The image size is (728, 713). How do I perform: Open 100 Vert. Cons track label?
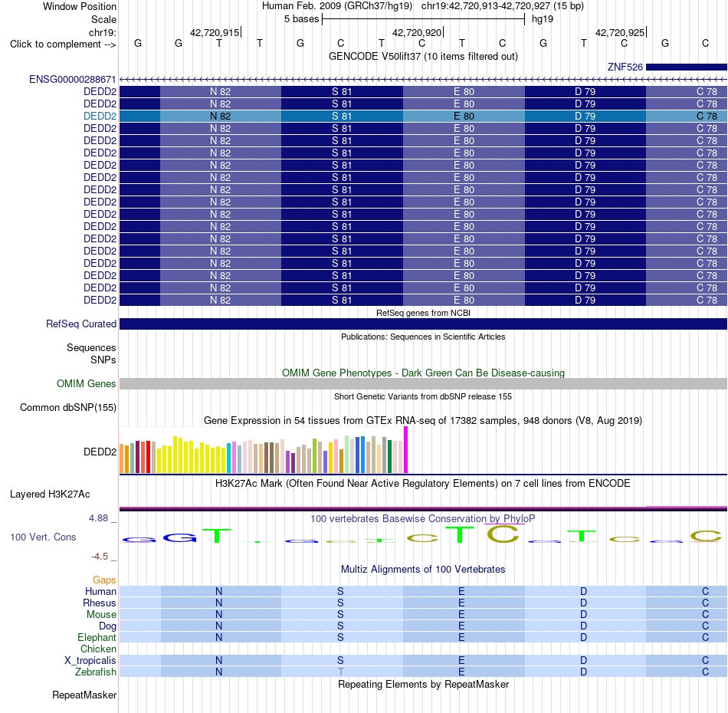click(43, 537)
